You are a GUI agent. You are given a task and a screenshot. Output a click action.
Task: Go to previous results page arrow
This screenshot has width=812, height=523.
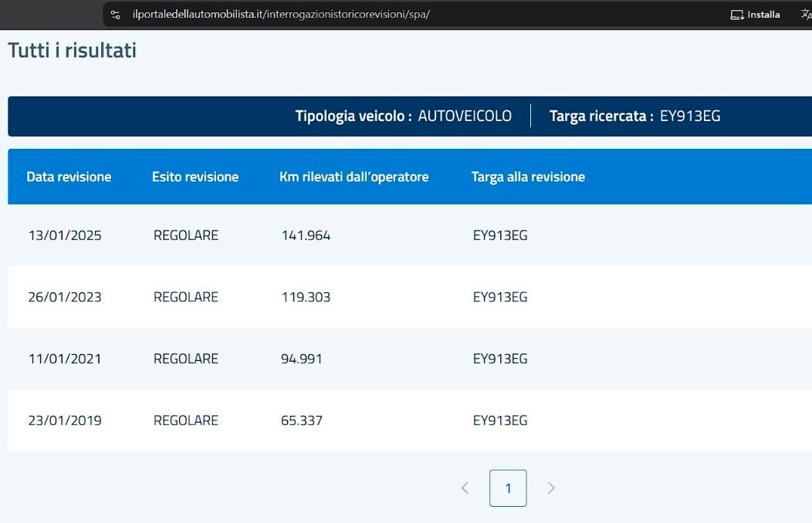(x=465, y=488)
